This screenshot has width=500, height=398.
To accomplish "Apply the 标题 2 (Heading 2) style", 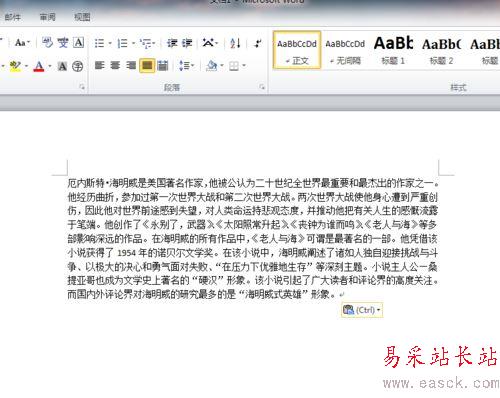I will [441, 50].
